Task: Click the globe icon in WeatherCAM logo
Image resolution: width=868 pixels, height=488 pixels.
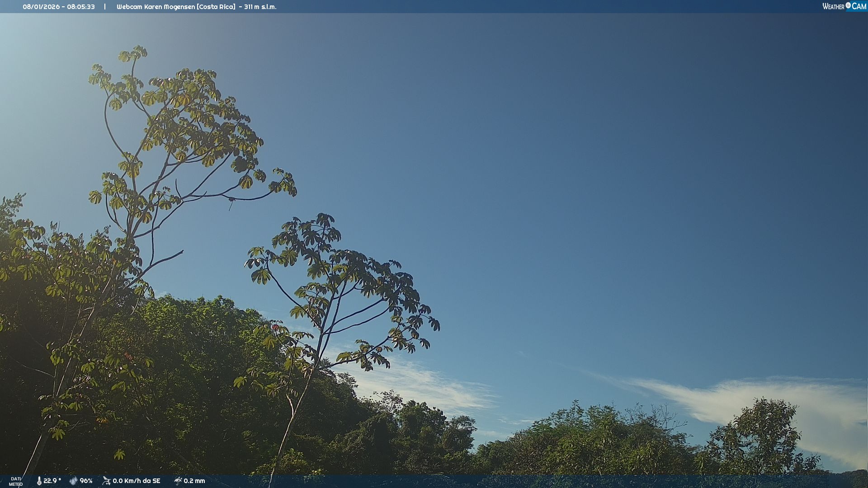Action: (848, 5)
